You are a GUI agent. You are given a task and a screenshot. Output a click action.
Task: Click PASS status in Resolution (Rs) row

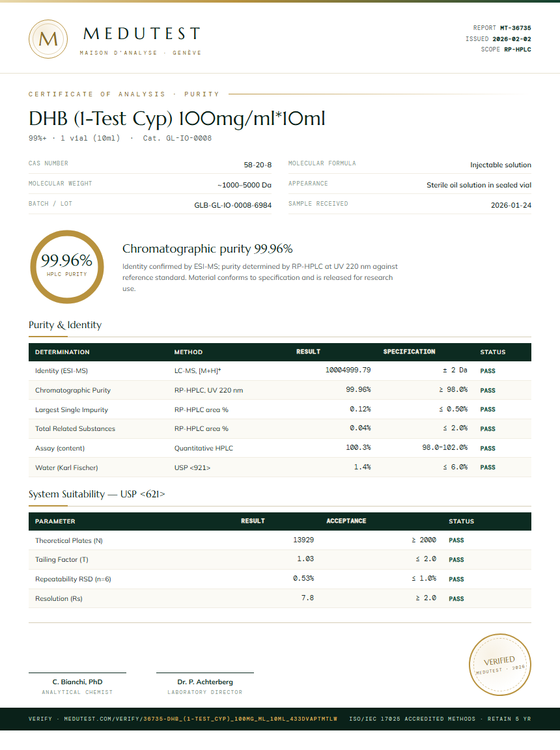[456, 599]
